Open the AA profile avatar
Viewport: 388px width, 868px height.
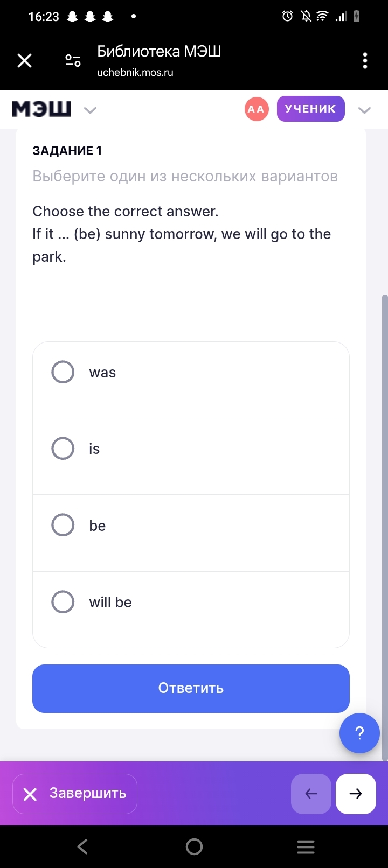pos(257,109)
